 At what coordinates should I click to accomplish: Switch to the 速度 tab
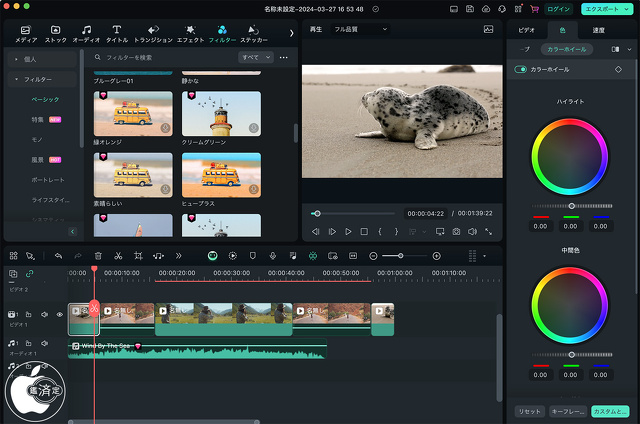pos(598,30)
